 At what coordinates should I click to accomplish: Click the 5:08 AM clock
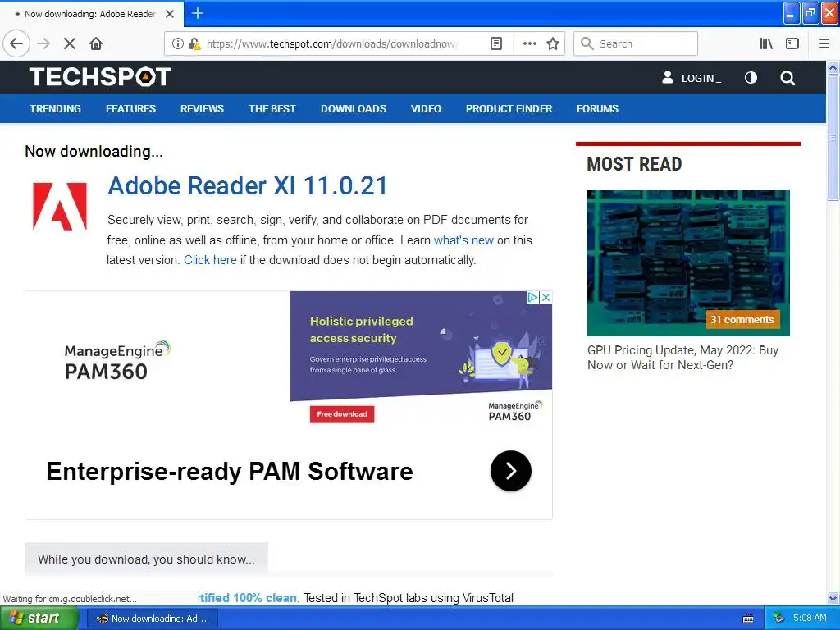[x=810, y=618]
